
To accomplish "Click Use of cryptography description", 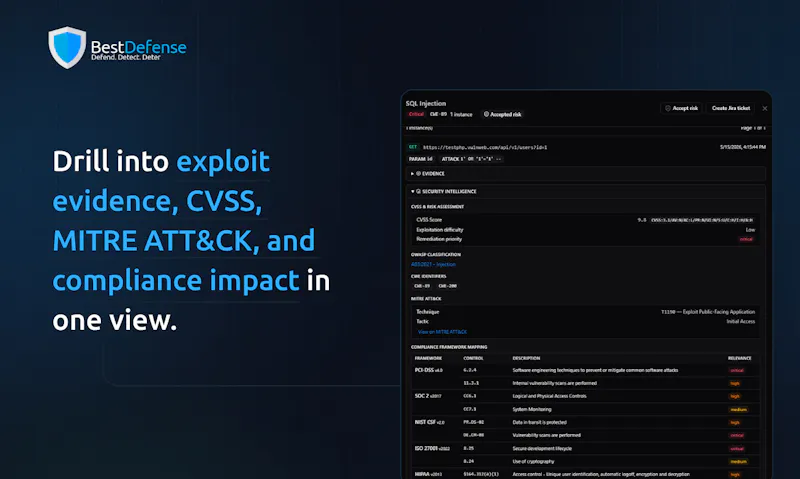I will 533,462.
